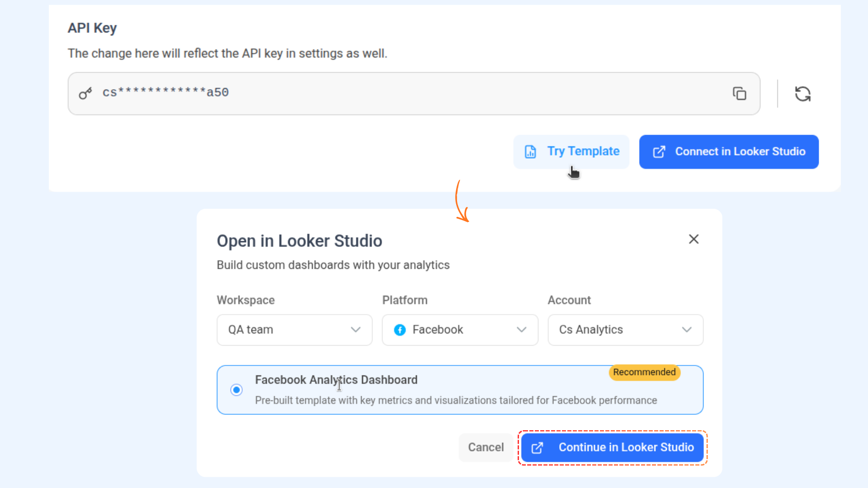This screenshot has width=868, height=488.
Task: Click Cancel in the Looker Studio dialog
Action: [x=486, y=447]
